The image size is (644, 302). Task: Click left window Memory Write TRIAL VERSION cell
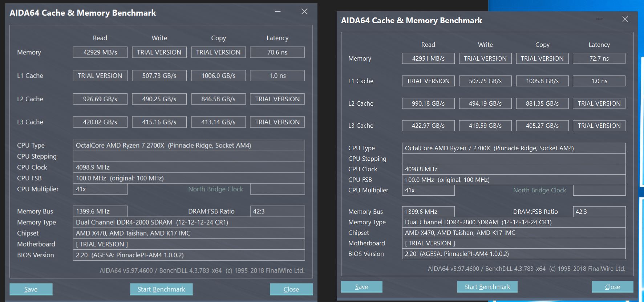[159, 52]
